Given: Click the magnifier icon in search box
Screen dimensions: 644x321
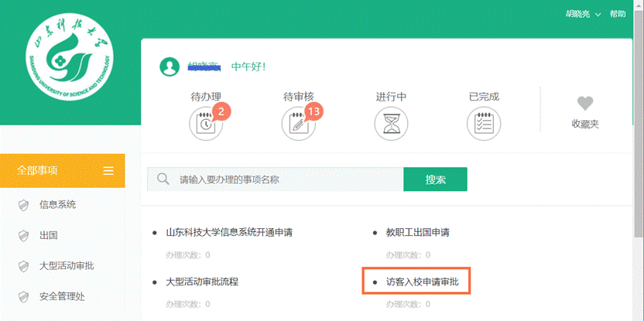Looking at the screenshot, I should pos(163,179).
